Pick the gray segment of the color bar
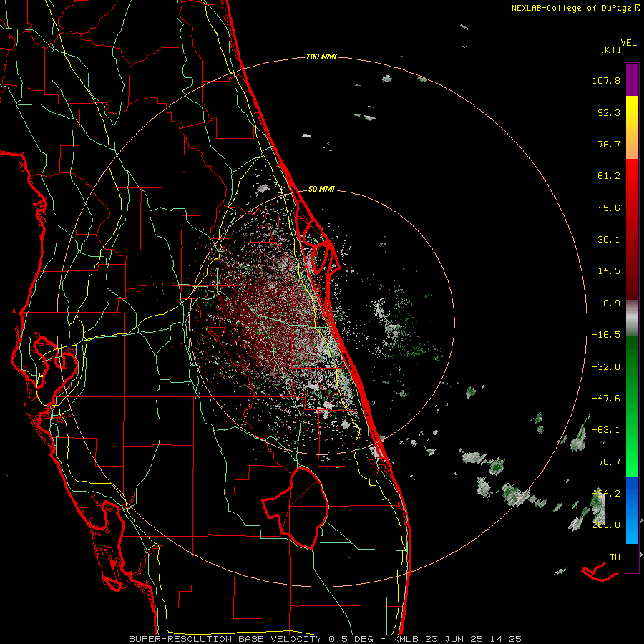644x644 pixels. [632, 318]
